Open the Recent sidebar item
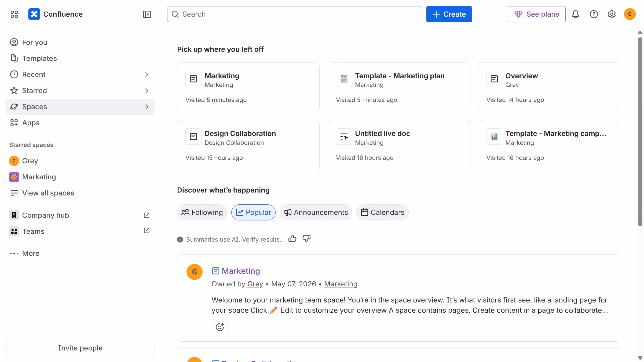Viewport: 644px width, 362px height. (x=80, y=75)
